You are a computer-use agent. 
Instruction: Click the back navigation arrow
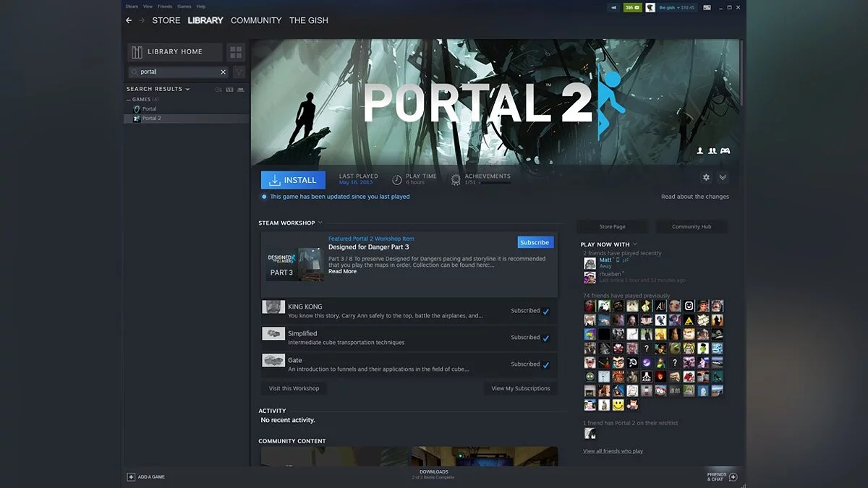click(129, 20)
